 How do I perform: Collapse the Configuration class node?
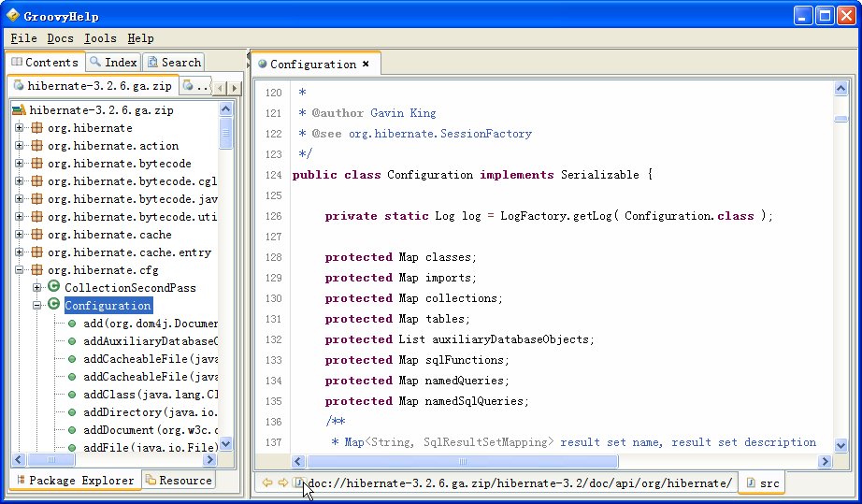(37, 306)
